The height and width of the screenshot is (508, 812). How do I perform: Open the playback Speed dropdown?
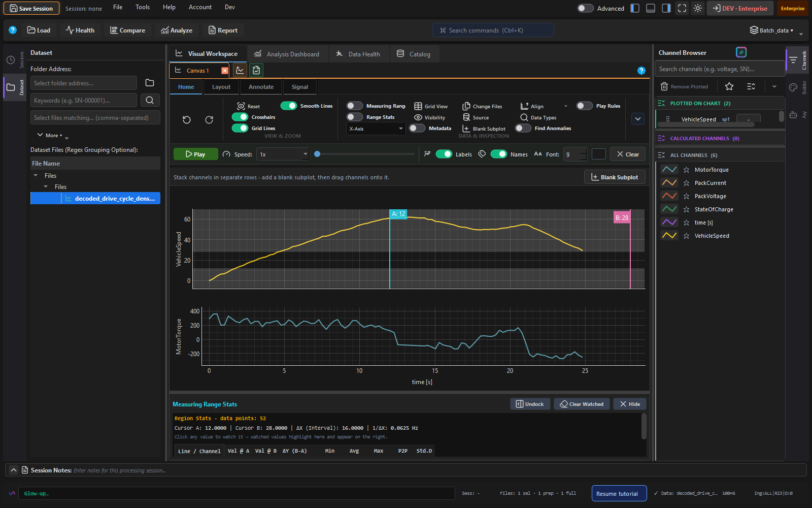tap(283, 154)
